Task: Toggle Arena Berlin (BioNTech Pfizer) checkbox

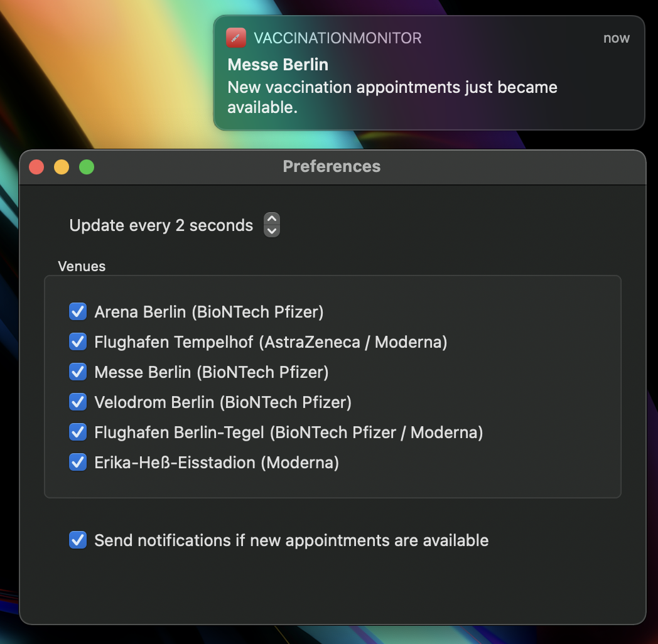Action: click(x=78, y=312)
